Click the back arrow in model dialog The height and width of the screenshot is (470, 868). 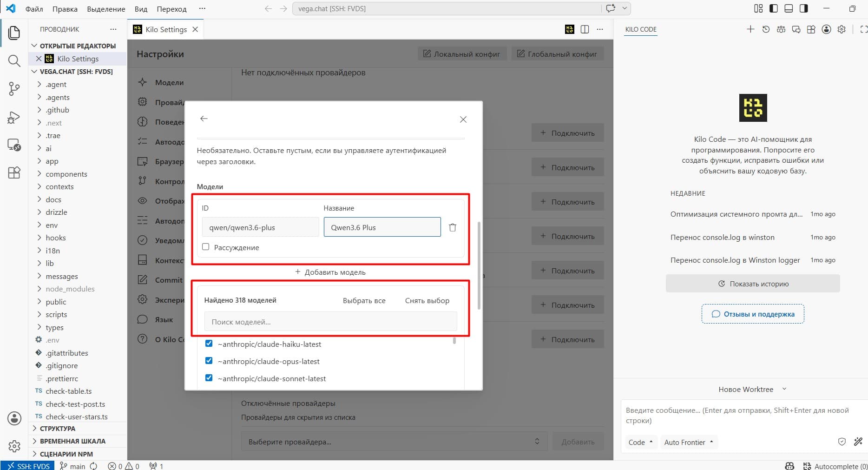[204, 119]
